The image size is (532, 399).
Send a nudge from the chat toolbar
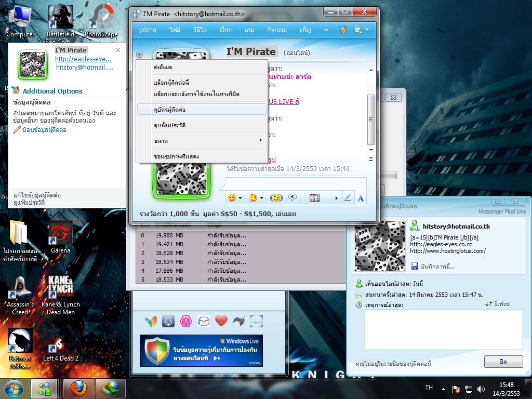tap(276, 198)
